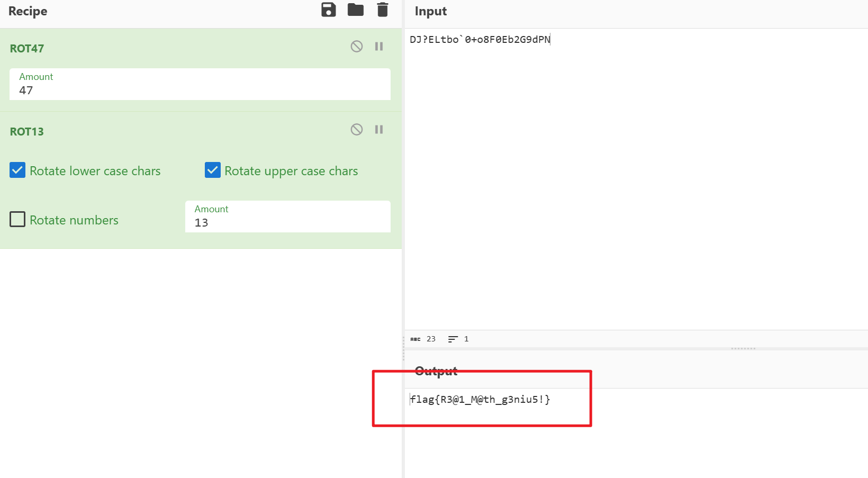Viewport: 868px width, 478px height.
Task: Uncheck Rotate lower case chars
Action: point(17,170)
